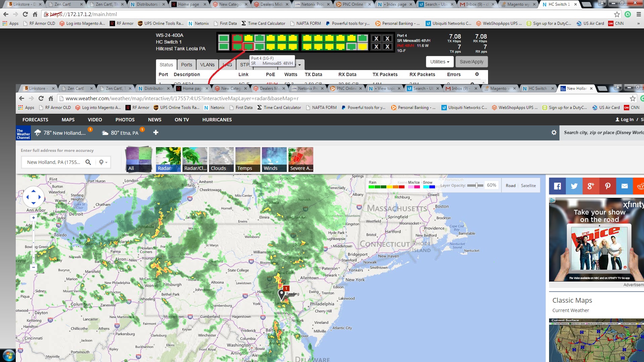Switch to PNC Online tab in front window
The width and height of the screenshot is (644, 362).
coord(345,88)
